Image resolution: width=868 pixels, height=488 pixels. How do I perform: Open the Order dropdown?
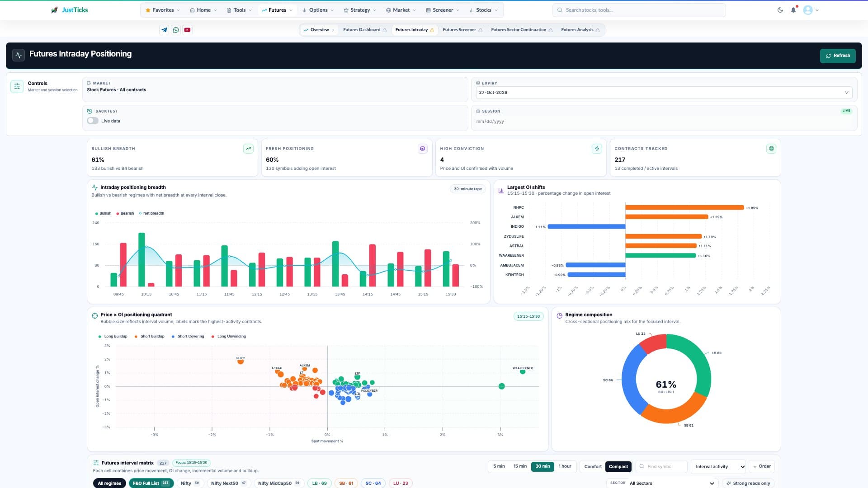[762, 466]
